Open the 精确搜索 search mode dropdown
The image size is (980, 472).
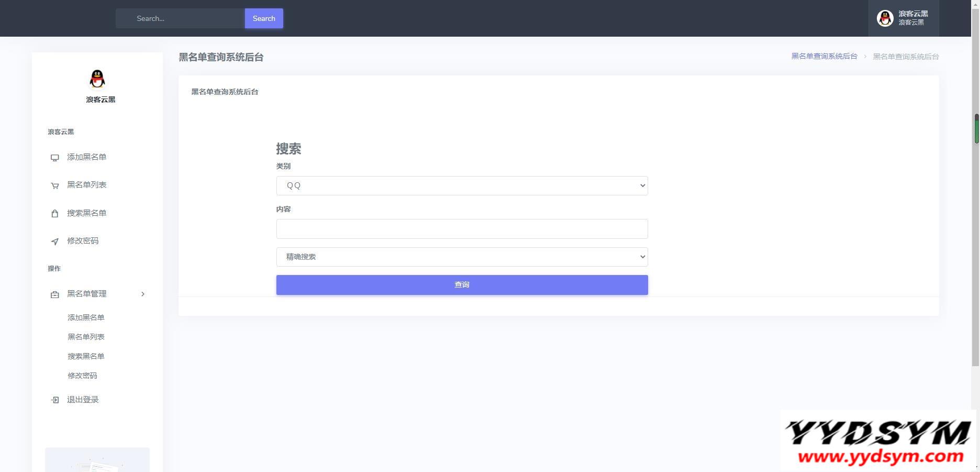462,257
